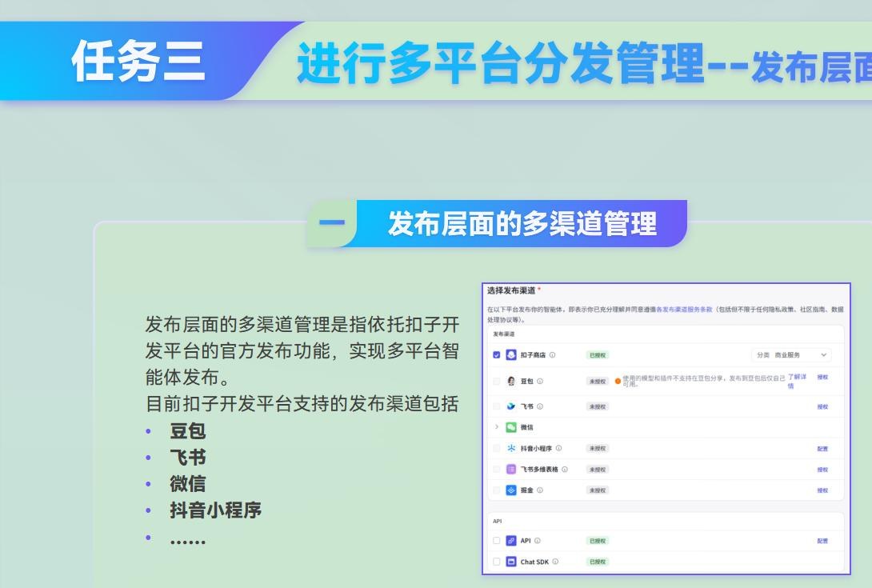This screenshot has height=588, width=872.
Task: Click the 未授权 badge in 豆包 row
Action: [x=598, y=381]
